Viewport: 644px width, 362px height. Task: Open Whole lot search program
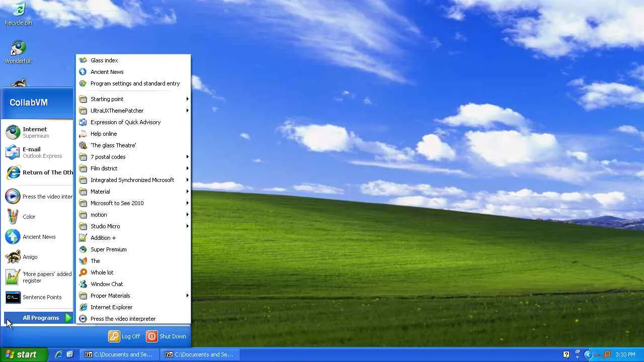pos(133,273)
